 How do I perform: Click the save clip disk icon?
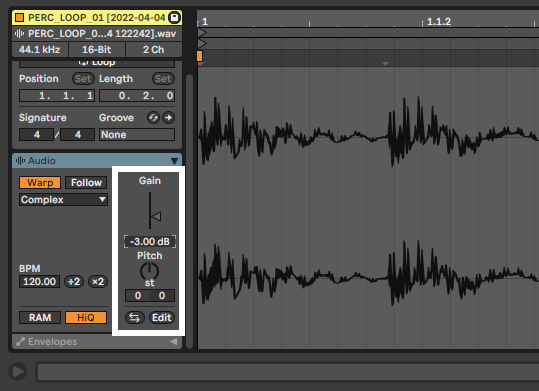pyautogui.click(x=175, y=17)
